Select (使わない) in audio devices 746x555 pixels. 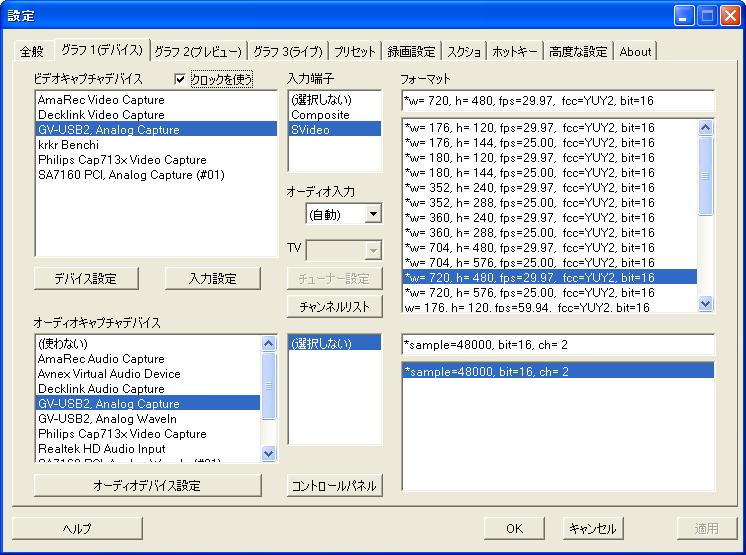(x=148, y=344)
